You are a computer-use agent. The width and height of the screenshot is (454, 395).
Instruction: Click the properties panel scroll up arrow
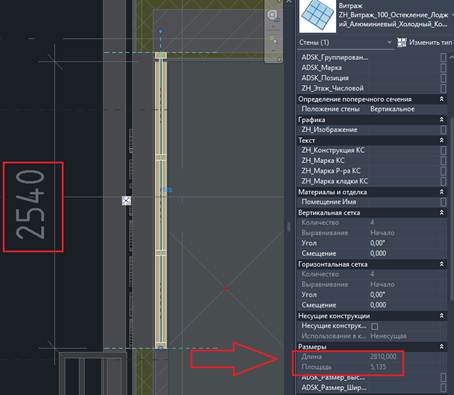pos(451,57)
